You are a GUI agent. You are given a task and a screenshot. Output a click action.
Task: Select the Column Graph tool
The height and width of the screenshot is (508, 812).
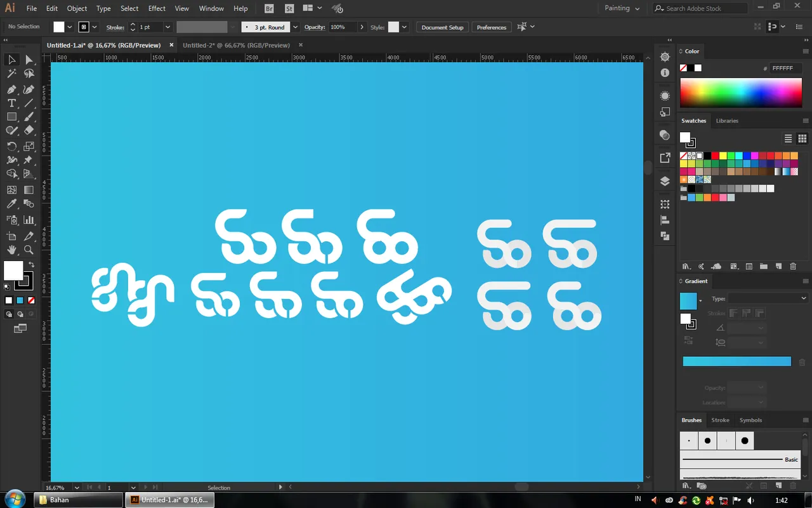tap(29, 220)
